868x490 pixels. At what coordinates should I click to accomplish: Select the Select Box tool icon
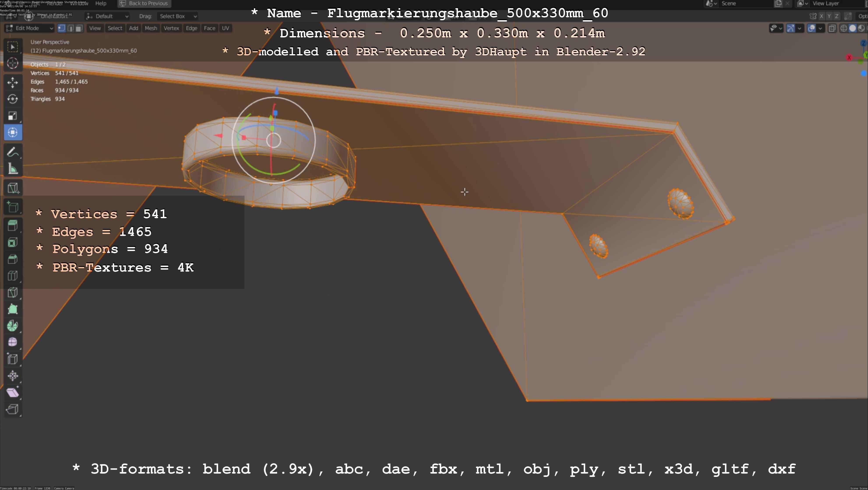pyautogui.click(x=13, y=47)
